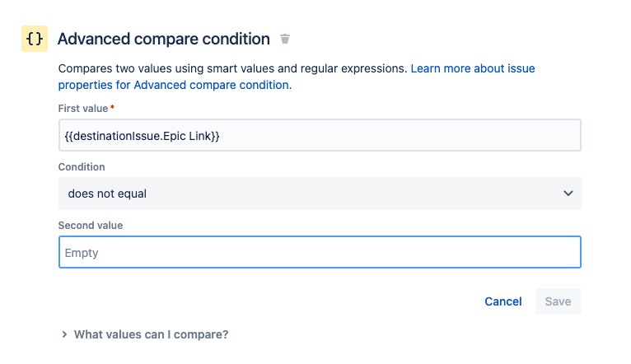Click the 'Condition' field label
The height and width of the screenshot is (364, 631).
82,167
